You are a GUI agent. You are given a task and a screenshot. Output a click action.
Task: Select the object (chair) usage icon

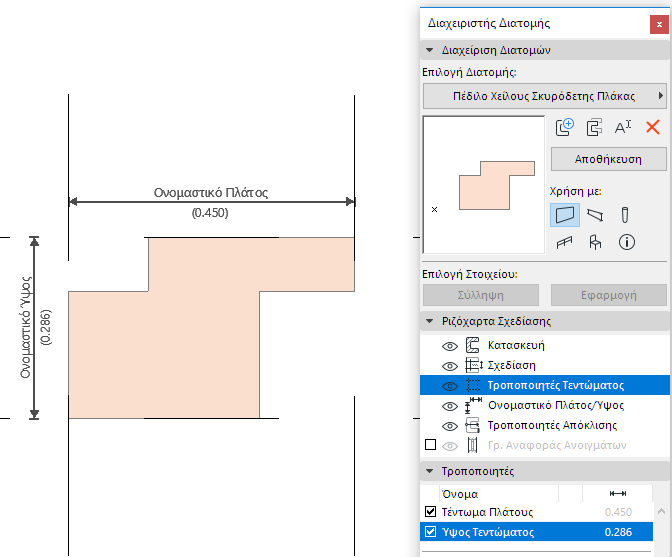pos(595,243)
